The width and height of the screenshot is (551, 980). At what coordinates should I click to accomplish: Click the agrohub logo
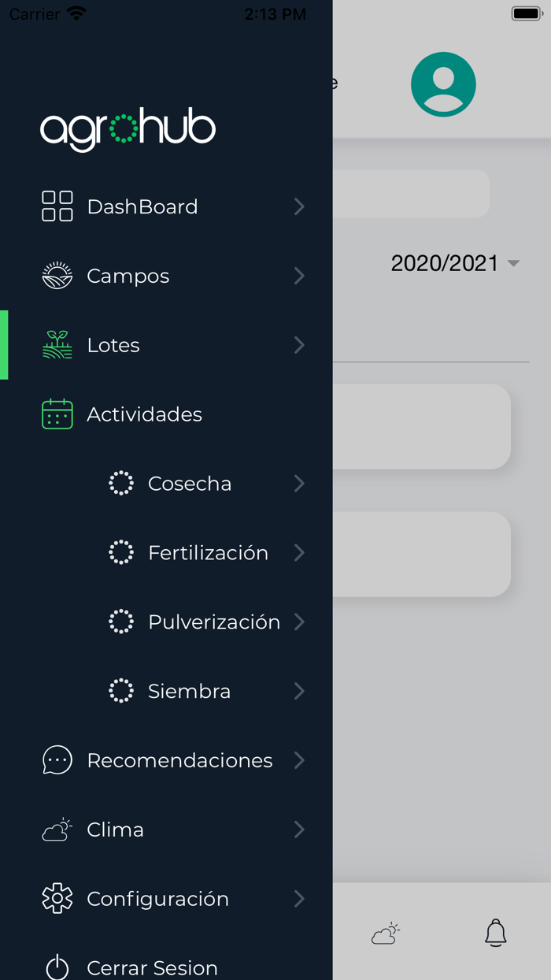tap(128, 128)
